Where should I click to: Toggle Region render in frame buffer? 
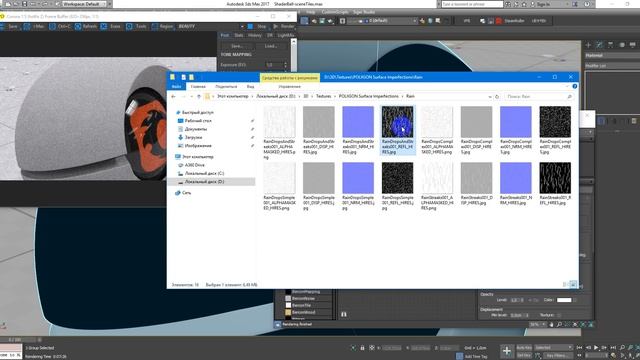[162, 27]
